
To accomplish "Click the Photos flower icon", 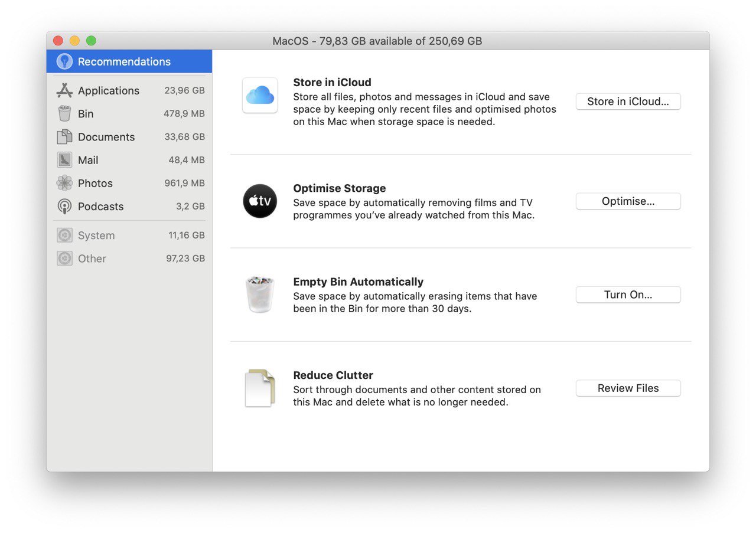I will pos(64,183).
